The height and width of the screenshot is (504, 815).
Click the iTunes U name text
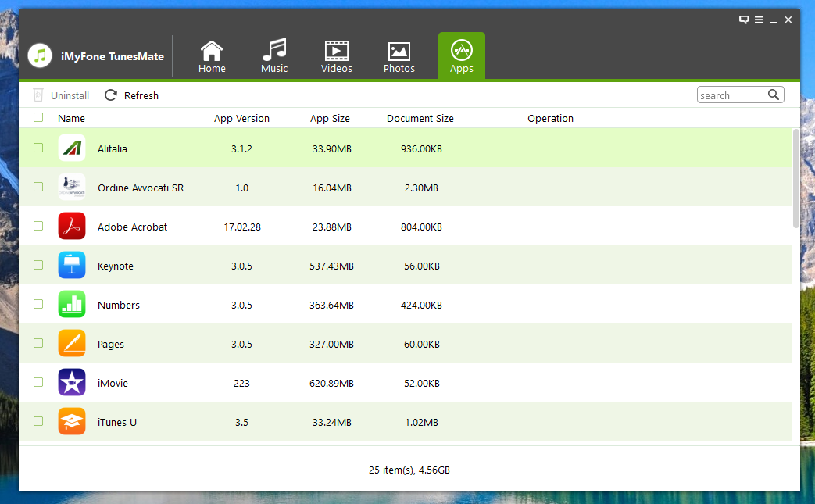point(117,423)
